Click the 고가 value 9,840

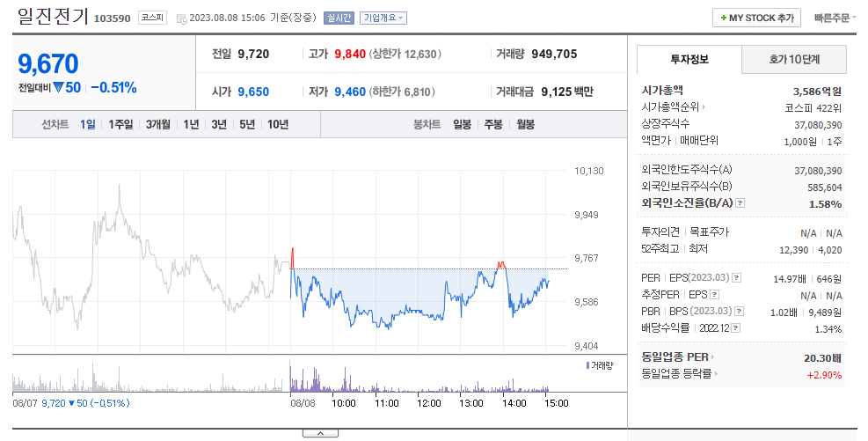coord(350,55)
